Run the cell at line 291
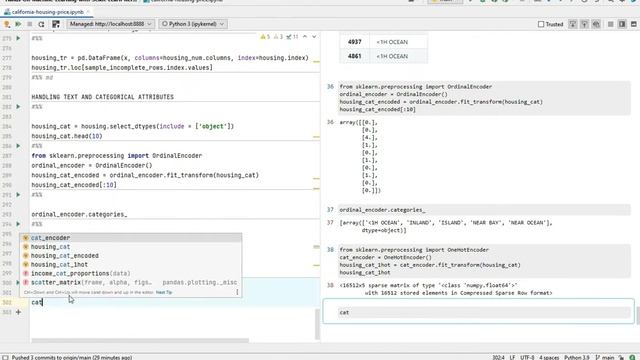 coord(18,195)
